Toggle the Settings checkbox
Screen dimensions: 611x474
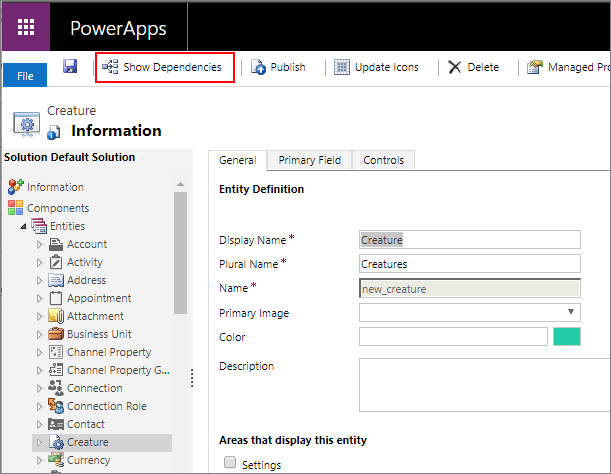pyautogui.click(x=231, y=464)
